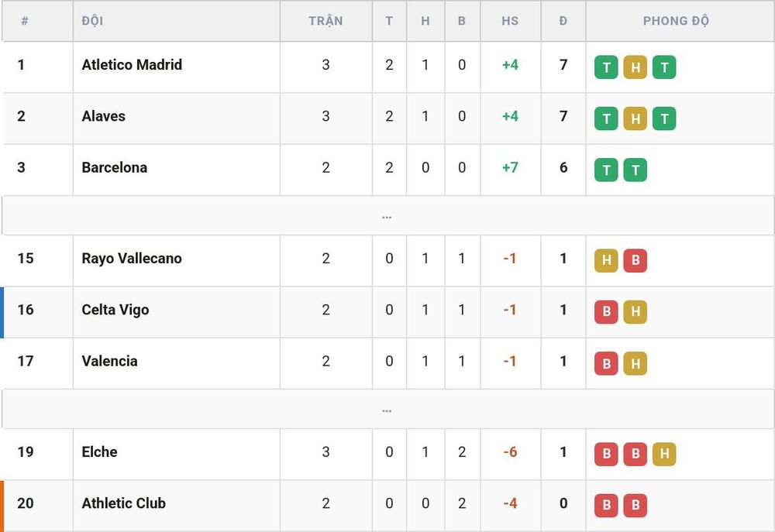775x532 pixels.
Task: Click Atletico Madrid's yellow H form badge
Action: [635, 67]
